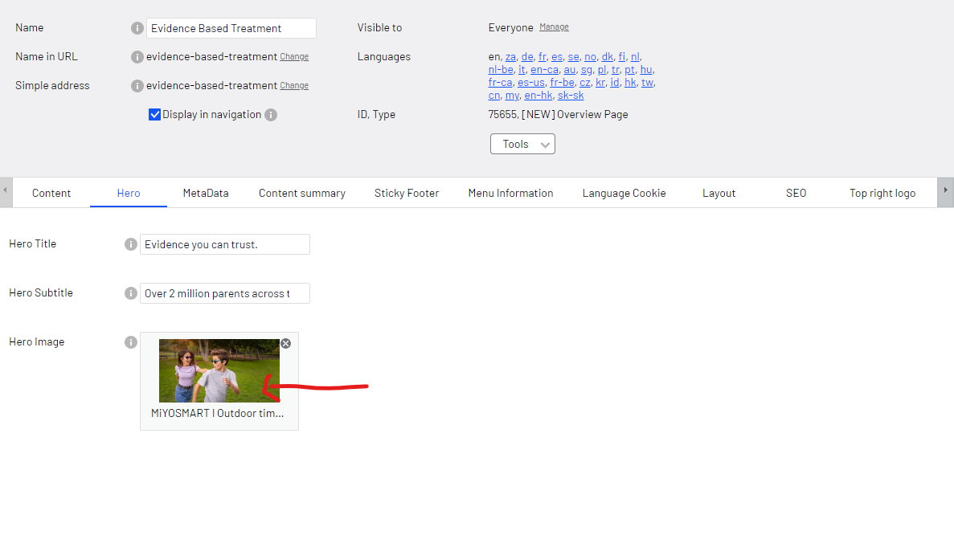
Task: Switch to the MetaData tab
Action: pos(206,193)
